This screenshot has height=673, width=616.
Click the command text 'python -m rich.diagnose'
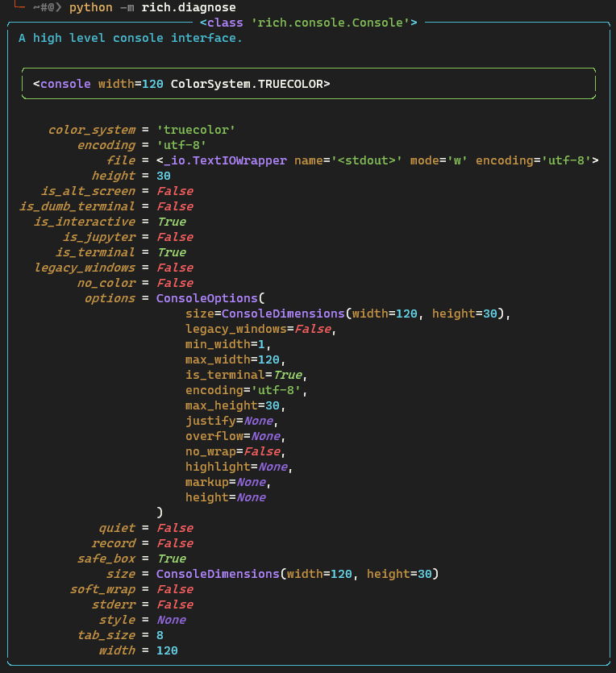point(152,8)
